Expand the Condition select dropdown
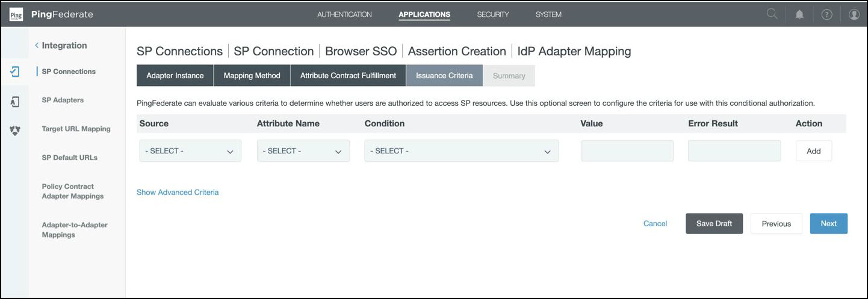The height and width of the screenshot is (299, 868). click(461, 151)
